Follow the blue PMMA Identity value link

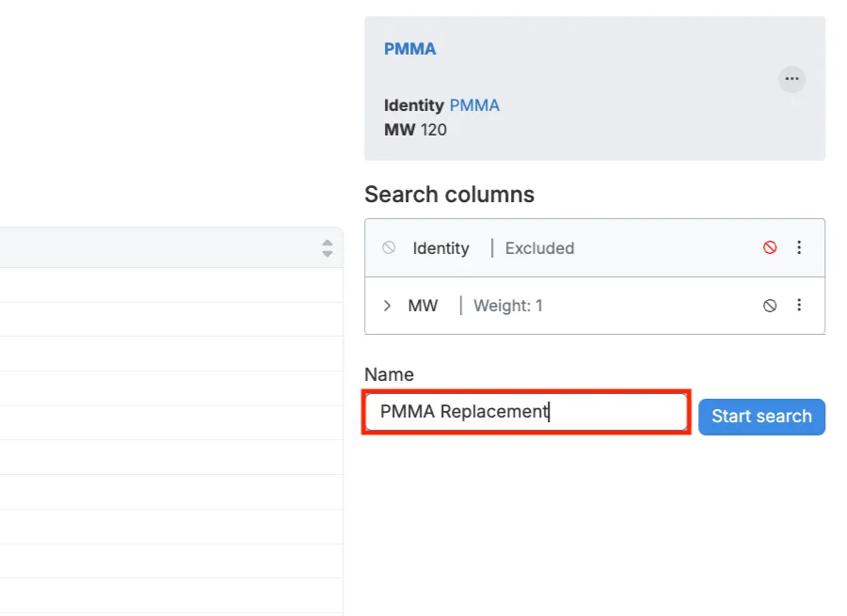pyautogui.click(x=474, y=105)
